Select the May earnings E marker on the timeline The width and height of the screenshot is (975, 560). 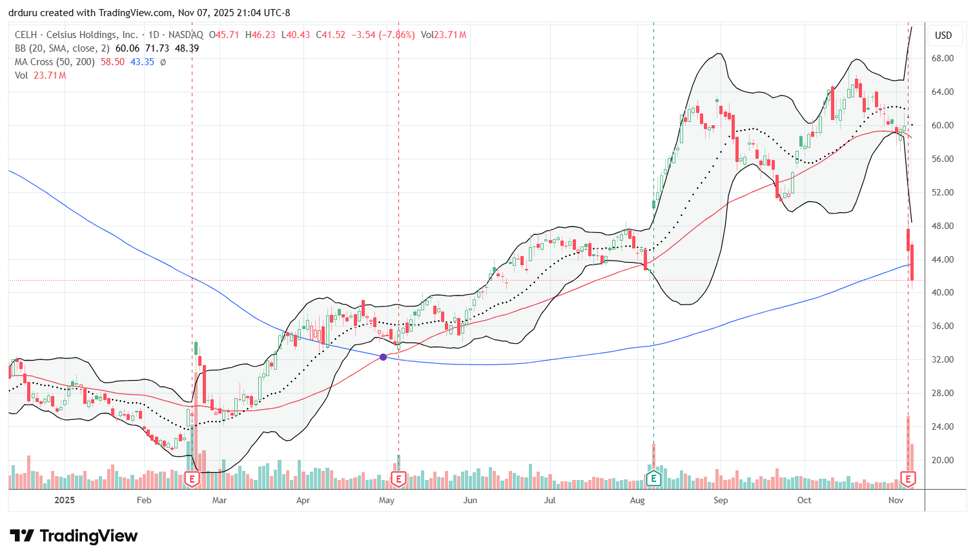pyautogui.click(x=398, y=479)
